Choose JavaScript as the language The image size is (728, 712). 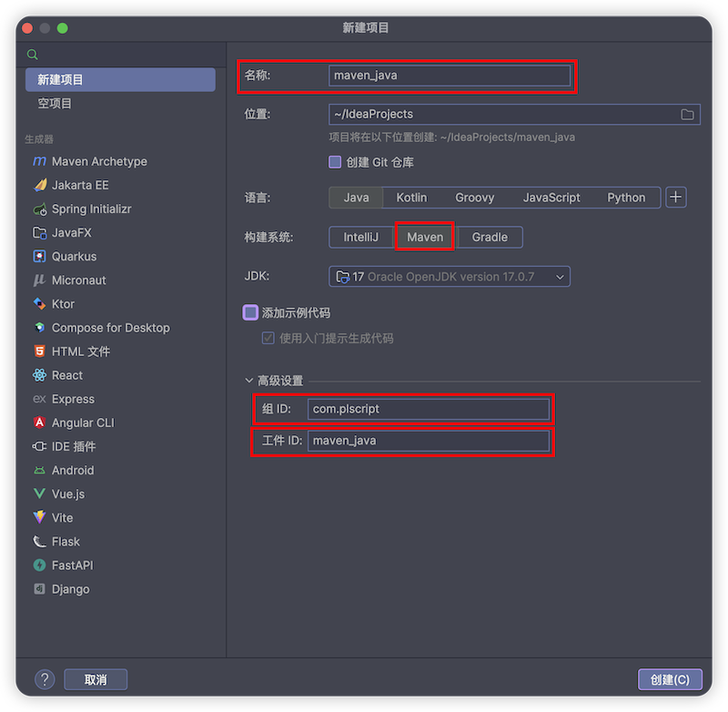click(x=551, y=198)
